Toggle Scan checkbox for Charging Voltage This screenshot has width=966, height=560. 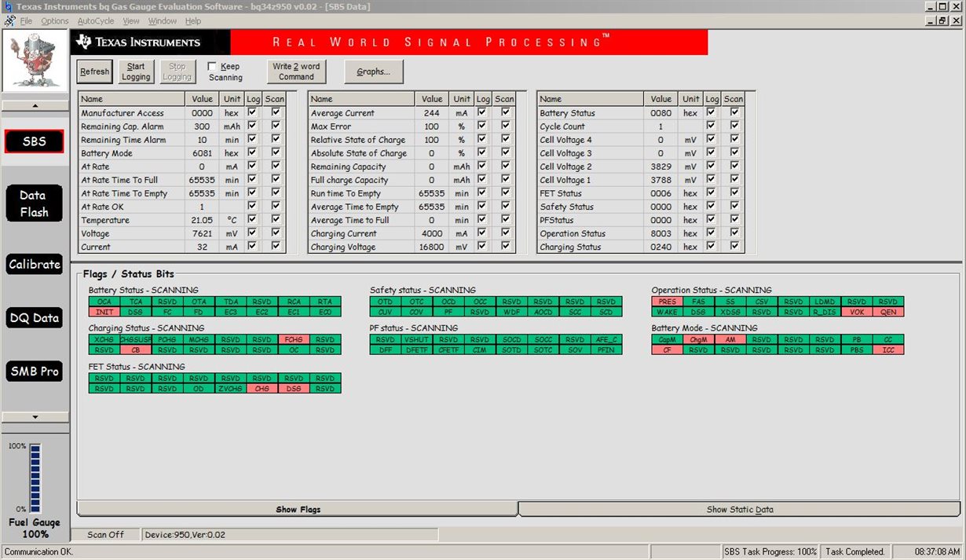click(505, 246)
